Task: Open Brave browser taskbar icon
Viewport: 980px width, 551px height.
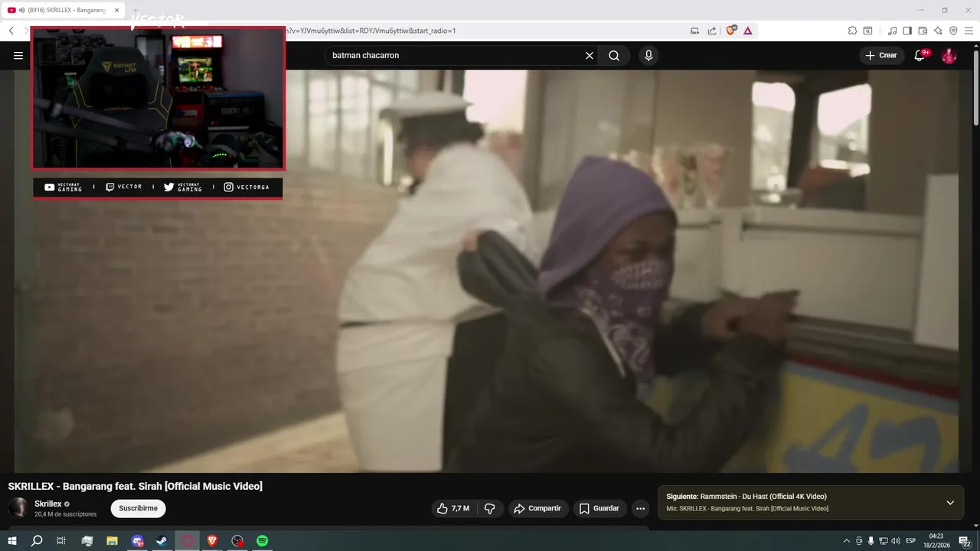Action: click(x=212, y=540)
